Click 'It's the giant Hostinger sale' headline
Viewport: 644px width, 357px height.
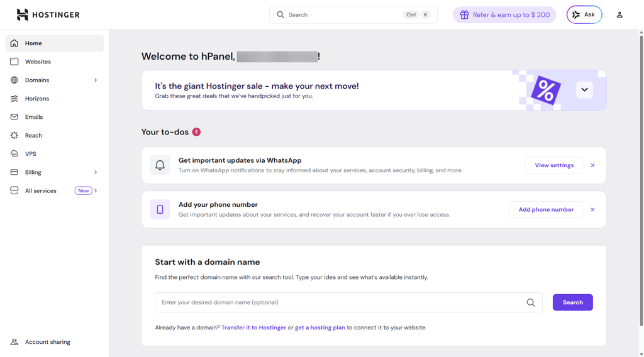tap(257, 86)
